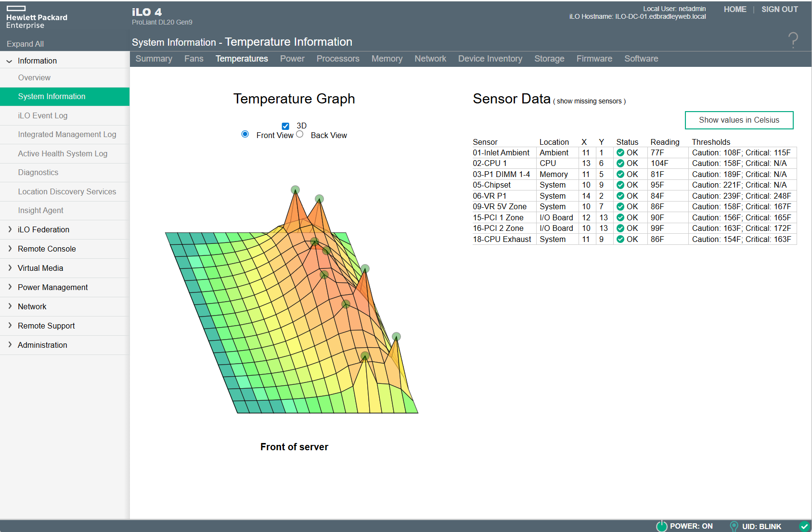Viewport: 812px width, 532px height.
Task: Select the Front View radio button
Action: point(245,134)
